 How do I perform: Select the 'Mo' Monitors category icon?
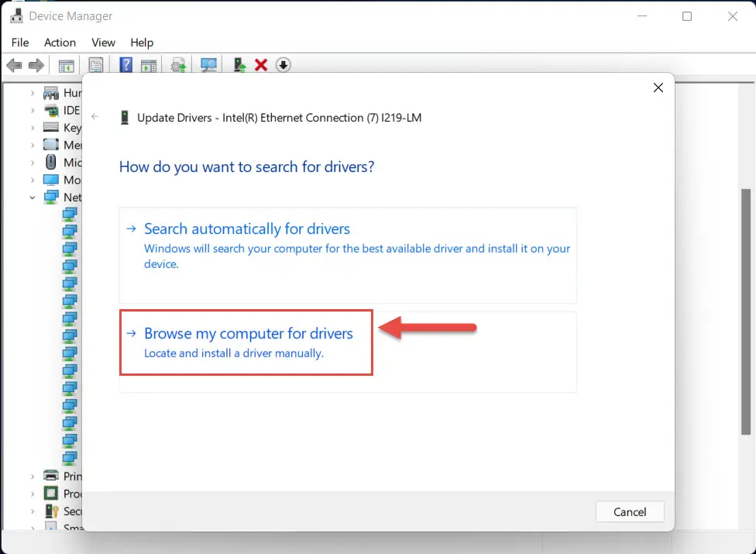[51, 180]
